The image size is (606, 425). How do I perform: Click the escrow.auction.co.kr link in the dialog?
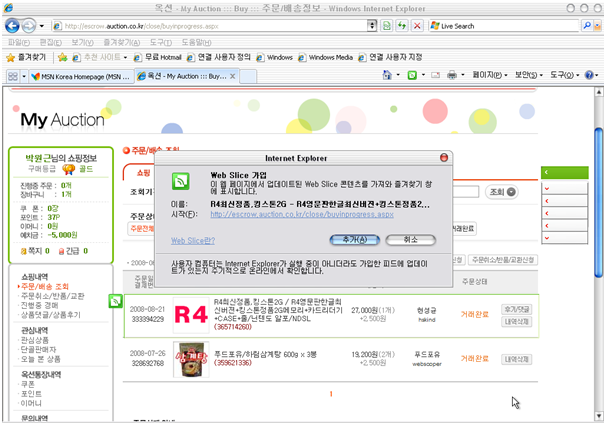[302, 214]
